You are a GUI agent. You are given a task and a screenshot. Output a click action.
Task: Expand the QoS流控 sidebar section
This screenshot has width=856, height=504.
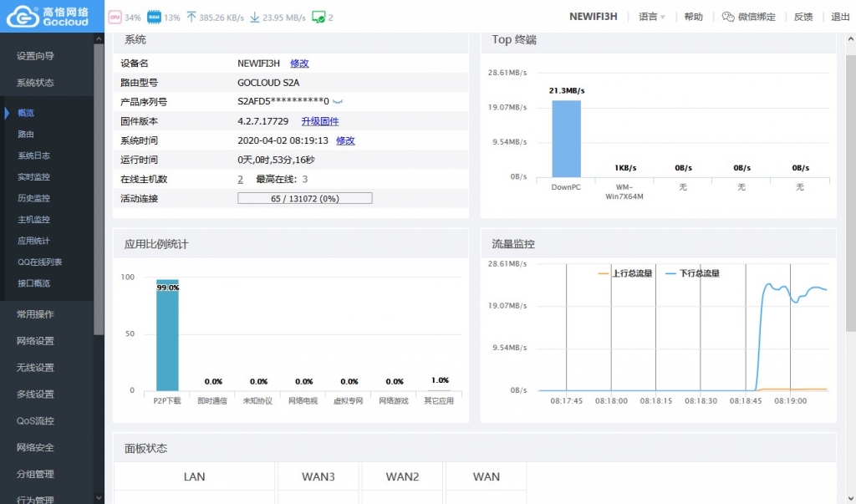(x=35, y=421)
